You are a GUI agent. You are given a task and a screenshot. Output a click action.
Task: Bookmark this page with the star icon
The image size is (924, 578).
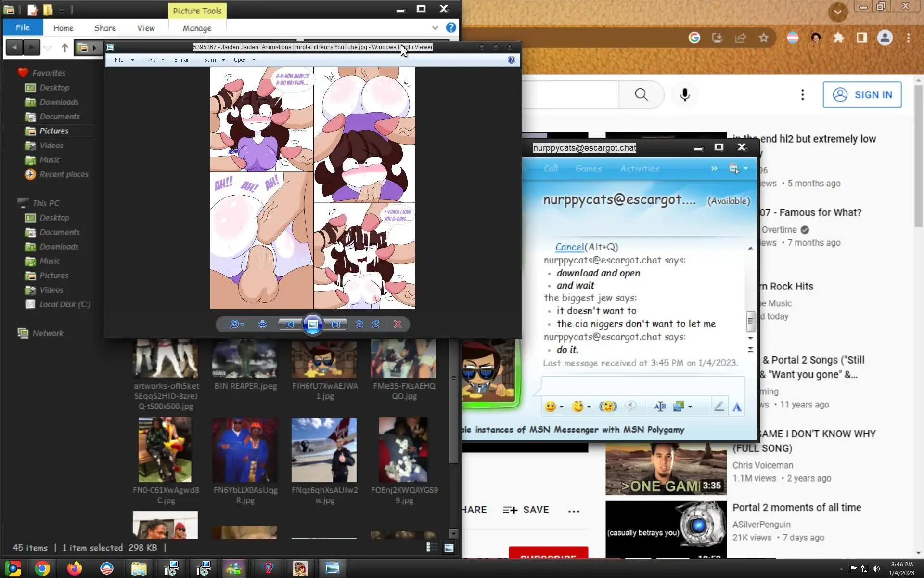[x=764, y=38]
